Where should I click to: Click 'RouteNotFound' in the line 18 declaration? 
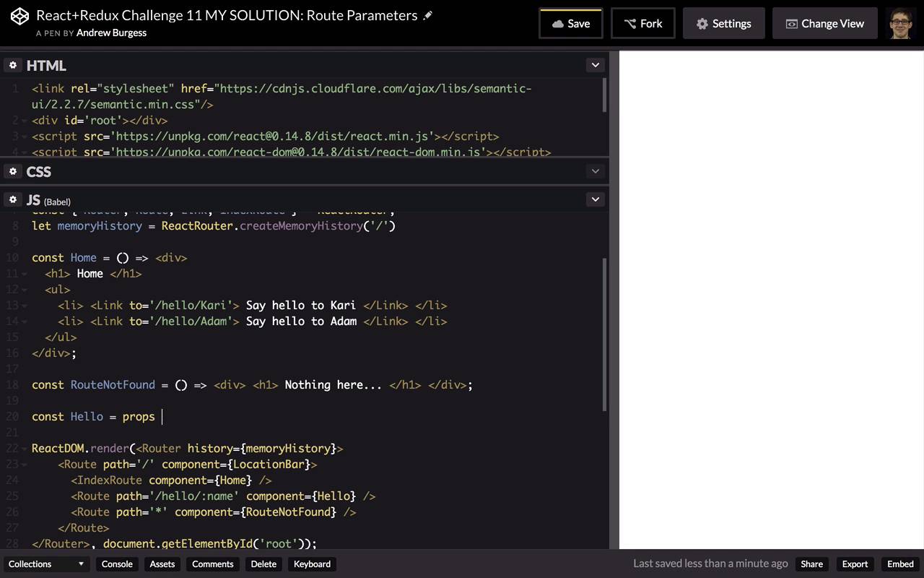(x=113, y=385)
